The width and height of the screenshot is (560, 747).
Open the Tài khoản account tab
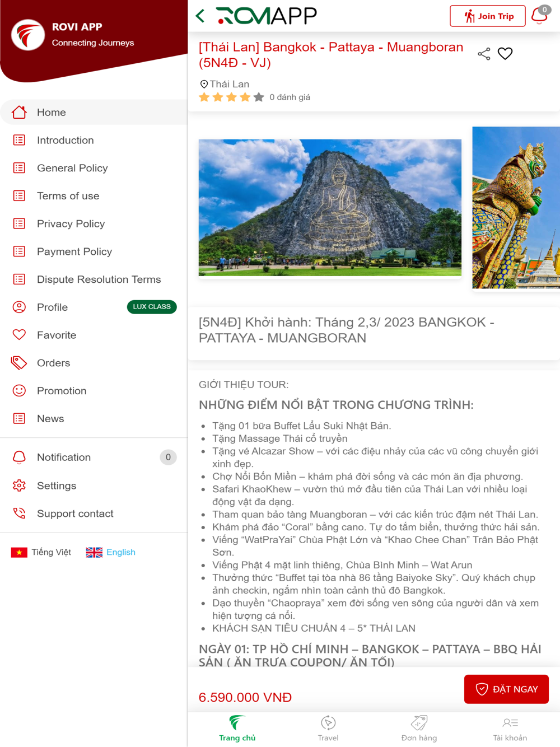coord(510,729)
